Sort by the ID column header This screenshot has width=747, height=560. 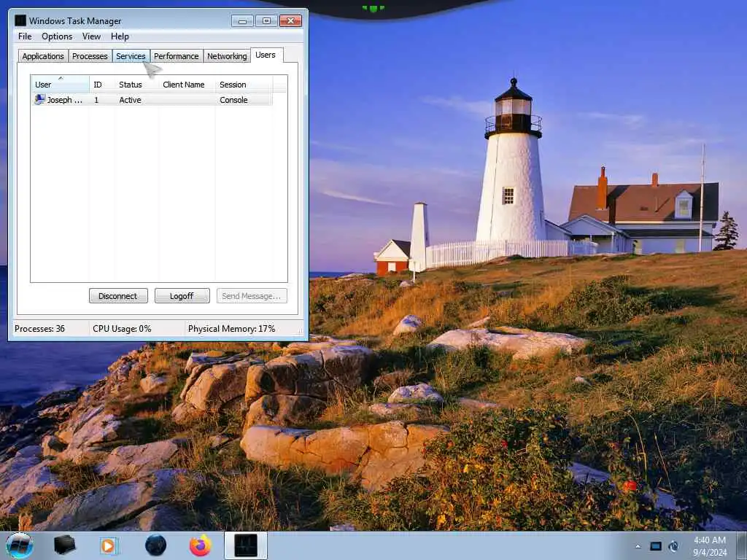102,85
